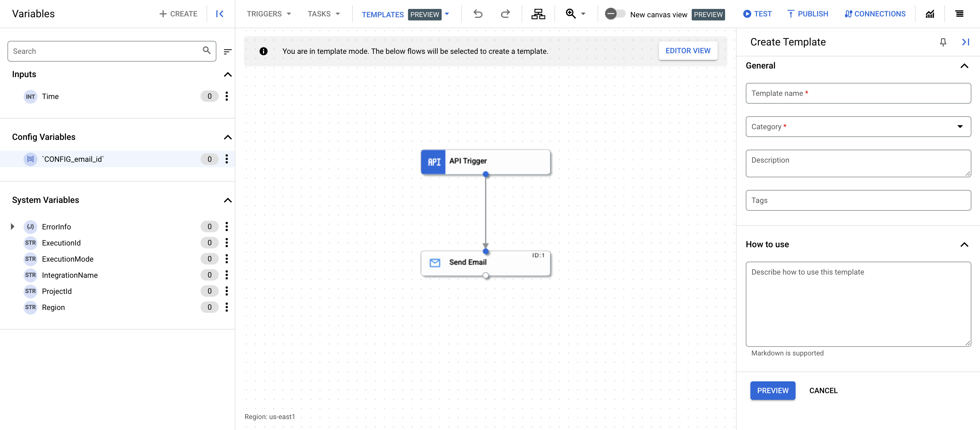Click the Send Email node icon
980x430 pixels.
coord(436,262)
